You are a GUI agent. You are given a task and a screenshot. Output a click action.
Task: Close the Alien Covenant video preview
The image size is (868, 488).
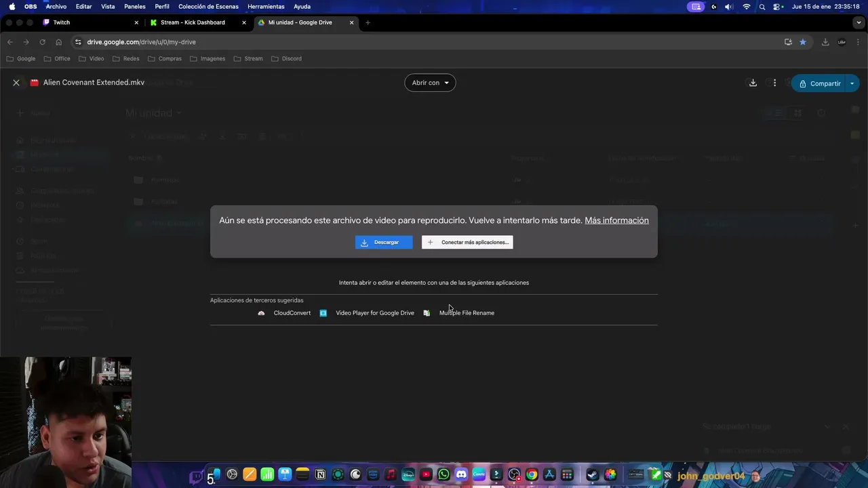(16, 83)
